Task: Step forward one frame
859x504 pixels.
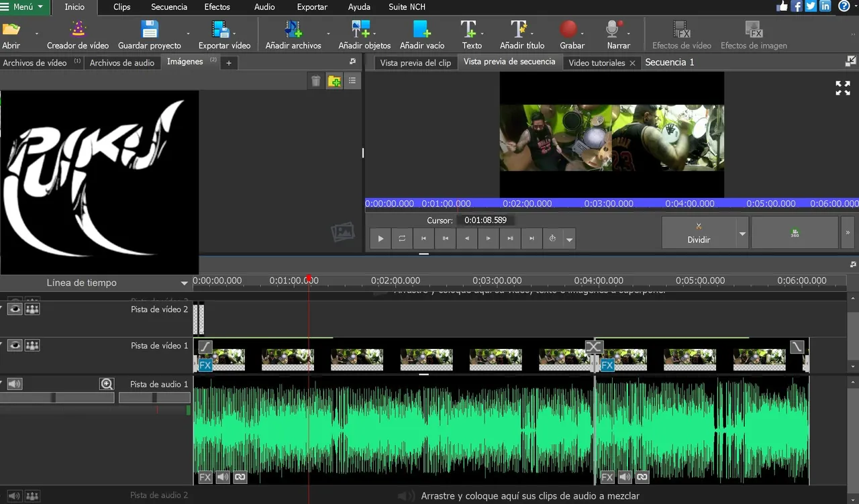Action: [x=488, y=238]
